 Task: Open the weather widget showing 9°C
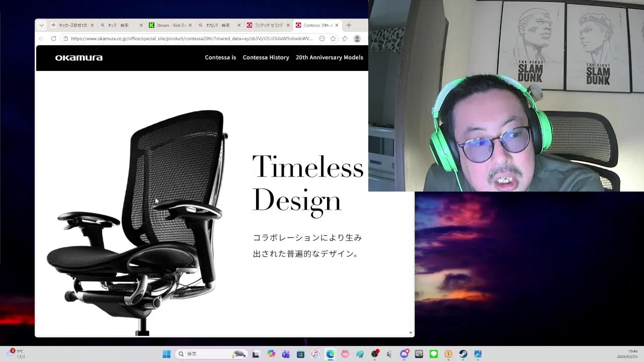tap(16, 354)
